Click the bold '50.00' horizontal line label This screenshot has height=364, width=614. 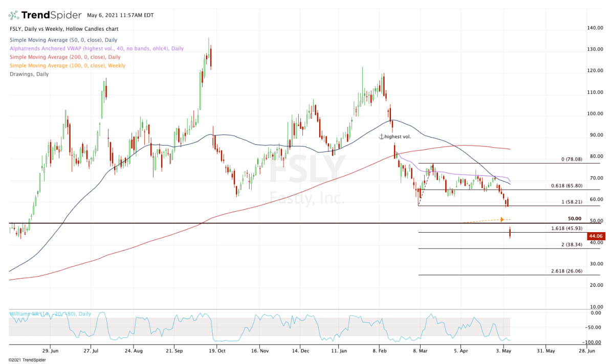(x=575, y=218)
